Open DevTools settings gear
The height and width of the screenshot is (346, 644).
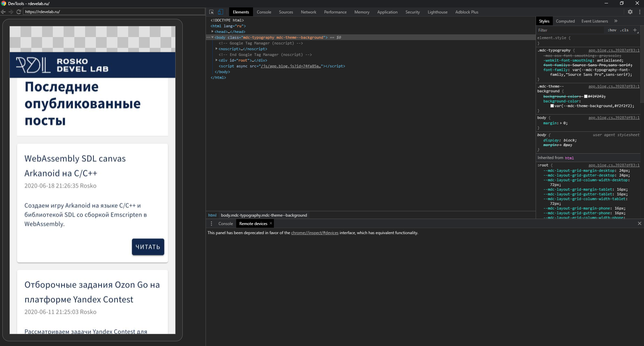click(630, 12)
